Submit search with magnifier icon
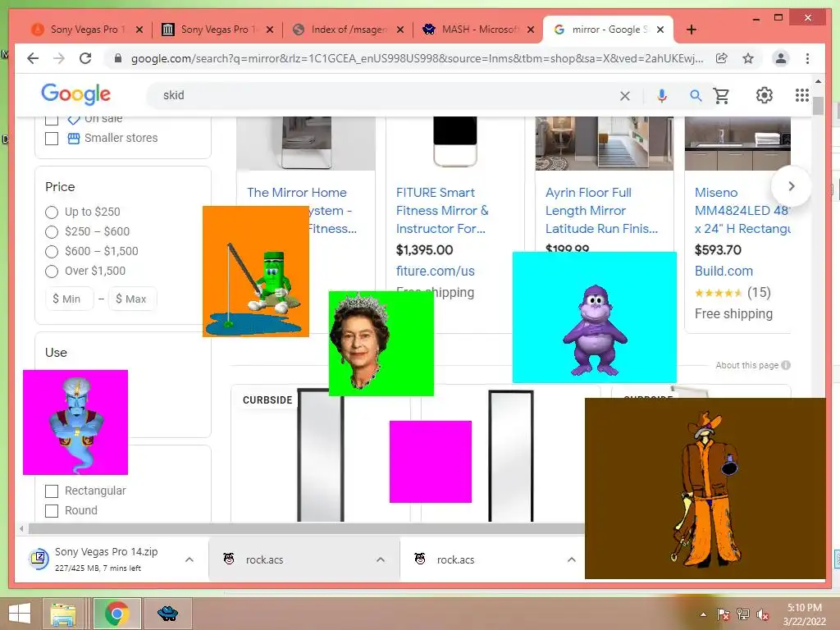Screen dimensions: 840x630 [696, 96]
